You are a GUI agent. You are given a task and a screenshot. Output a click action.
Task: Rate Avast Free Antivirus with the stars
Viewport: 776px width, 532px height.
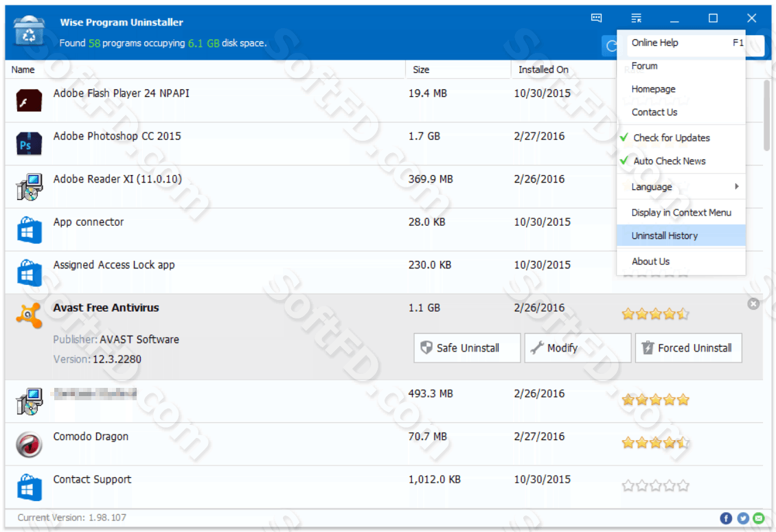click(655, 314)
